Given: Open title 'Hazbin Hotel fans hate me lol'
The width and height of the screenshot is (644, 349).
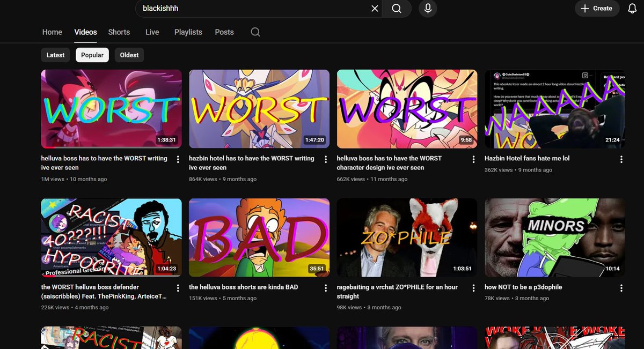Looking at the screenshot, I should pos(527,159).
